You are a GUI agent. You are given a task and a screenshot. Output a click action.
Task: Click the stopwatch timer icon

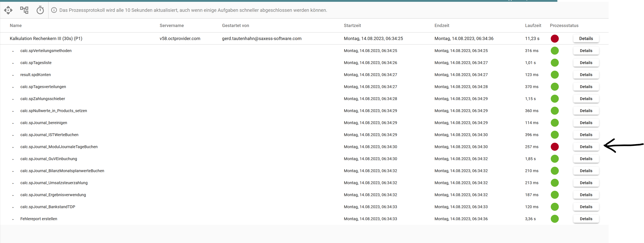click(x=40, y=10)
